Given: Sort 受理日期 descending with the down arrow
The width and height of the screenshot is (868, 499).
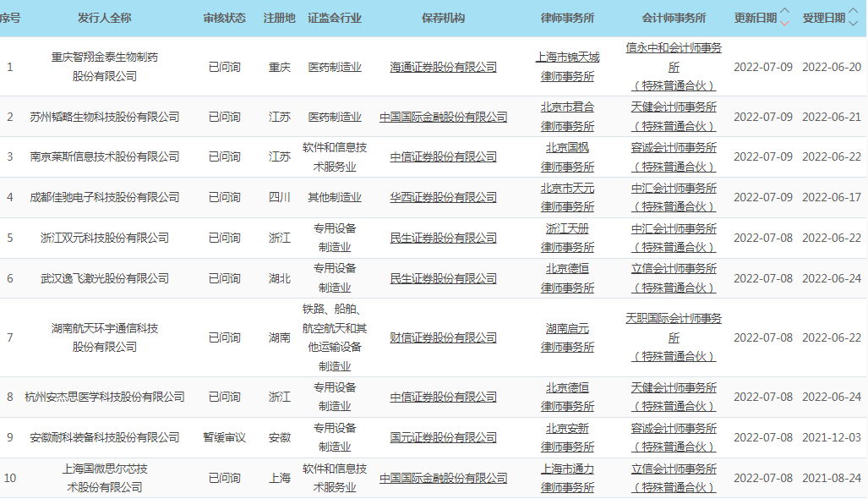Looking at the screenshot, I should click(x=853, y=23).
